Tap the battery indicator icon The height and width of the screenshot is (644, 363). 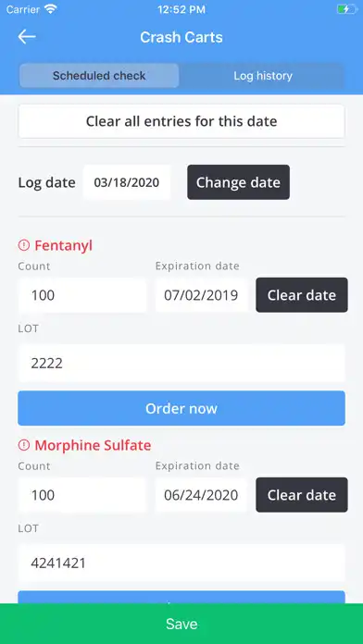pyautogui.click(x=346, y=9)
